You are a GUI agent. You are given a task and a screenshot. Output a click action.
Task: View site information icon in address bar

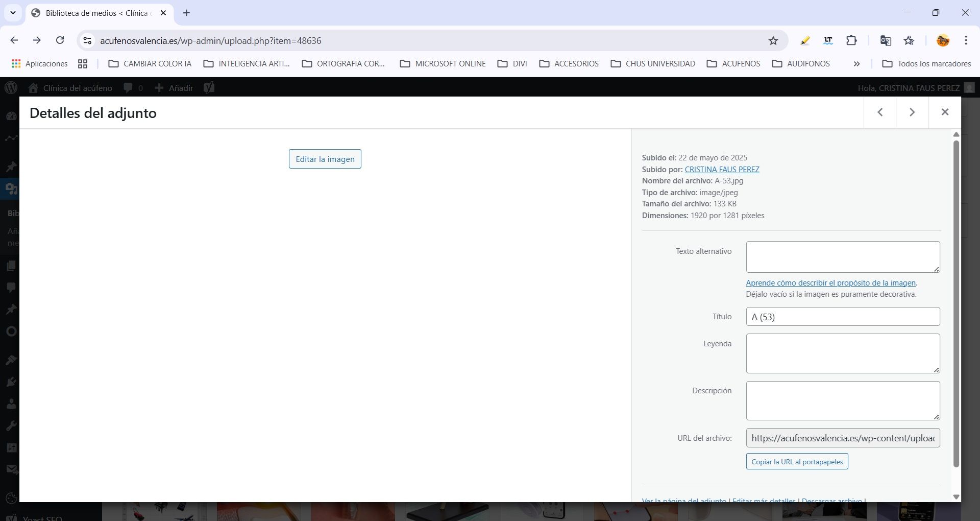click(x=87, y=40)
